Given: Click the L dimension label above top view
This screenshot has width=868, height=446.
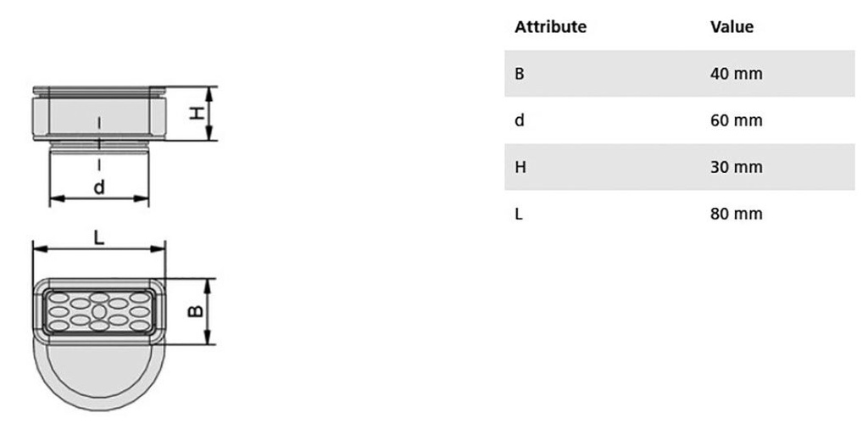Looking at the screenshot, I should tap(98, 238).
